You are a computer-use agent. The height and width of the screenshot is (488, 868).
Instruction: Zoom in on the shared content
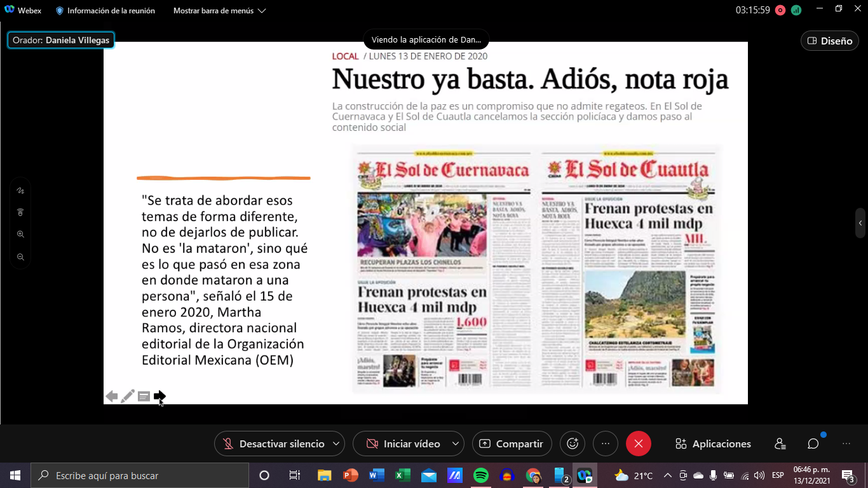coord(20,234)
